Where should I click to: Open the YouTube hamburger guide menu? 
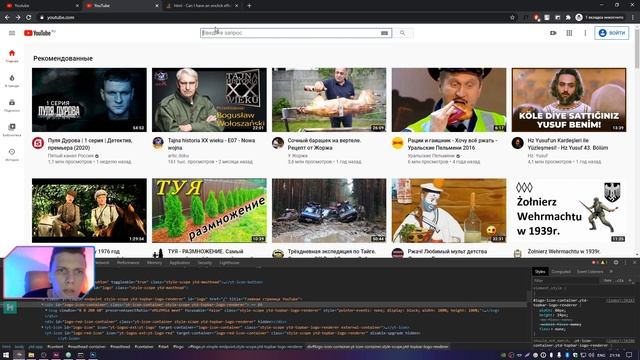point(12,33)
